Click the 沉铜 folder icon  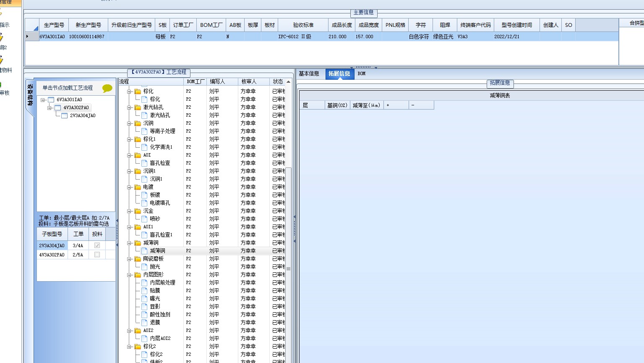pyautogui.click(x=138, y=123)
